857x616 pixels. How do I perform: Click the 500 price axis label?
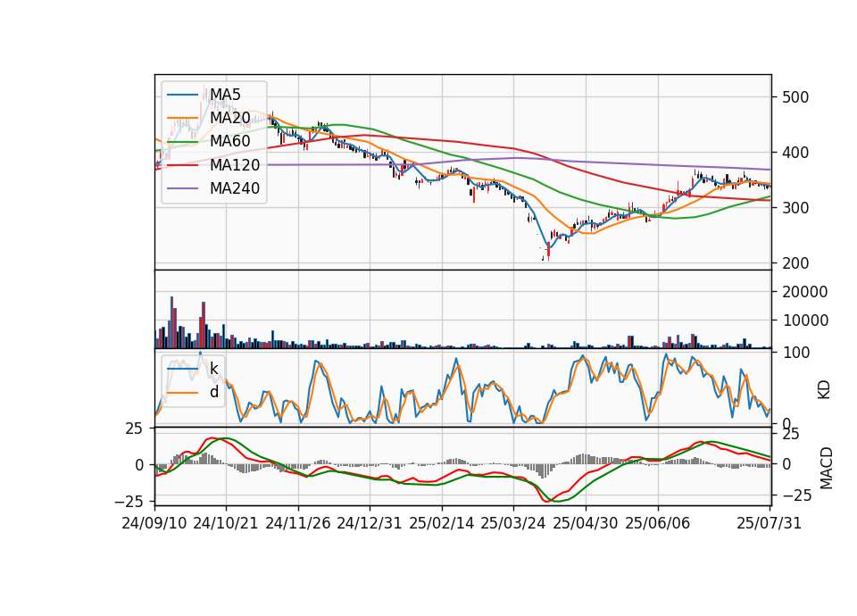pos(795,97)
